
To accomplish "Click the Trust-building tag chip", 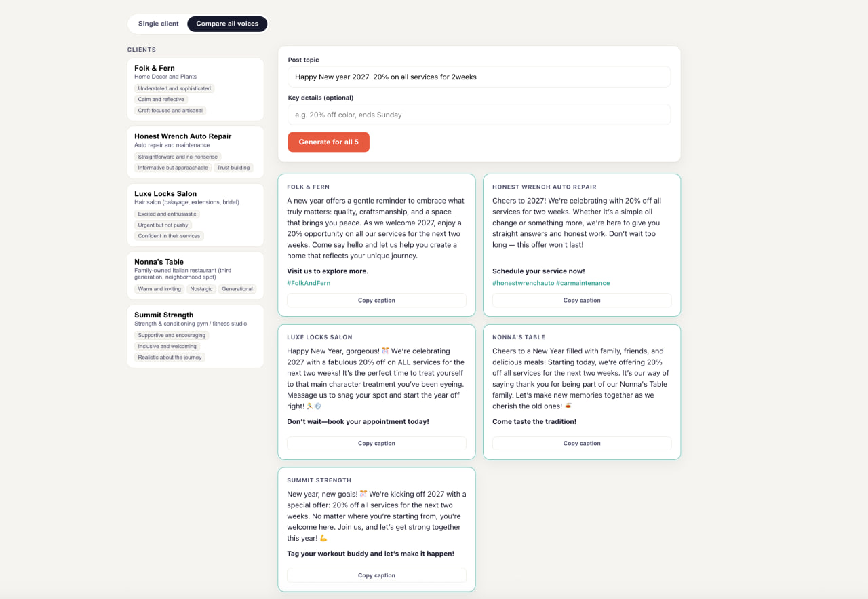I will pos(233,168).
